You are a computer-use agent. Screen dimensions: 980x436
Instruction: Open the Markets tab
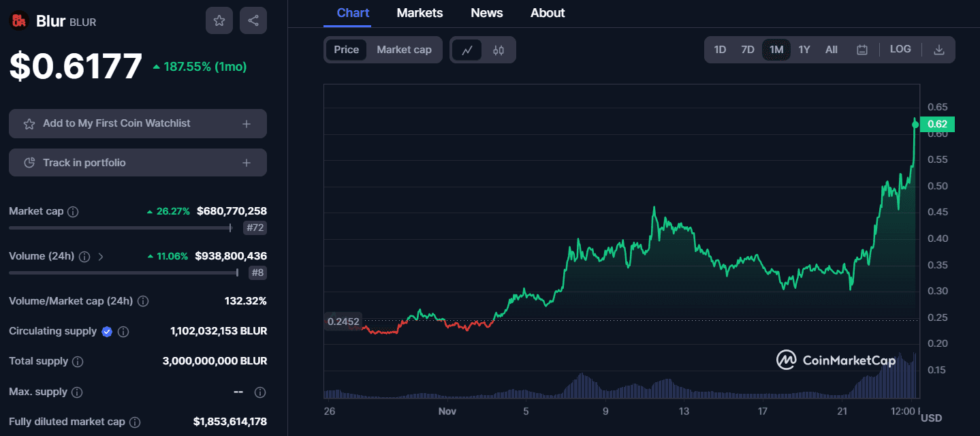[x=420, y=13]
